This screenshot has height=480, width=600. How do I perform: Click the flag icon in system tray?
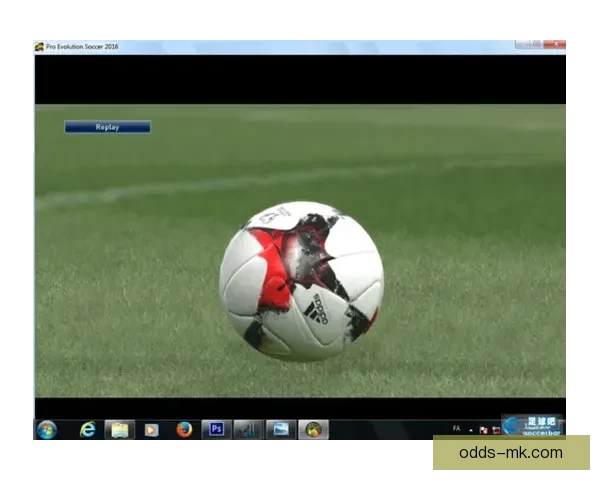[483, 430]
